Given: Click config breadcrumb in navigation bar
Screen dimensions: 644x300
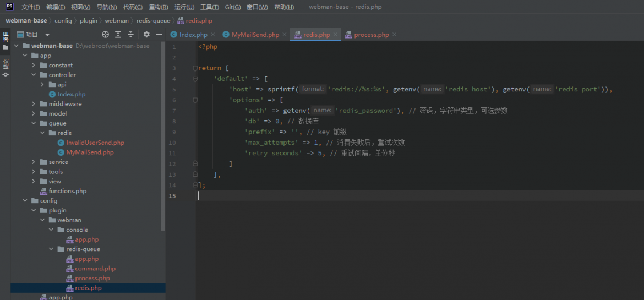Looking at the screenshot, I should tap(63, 20).
